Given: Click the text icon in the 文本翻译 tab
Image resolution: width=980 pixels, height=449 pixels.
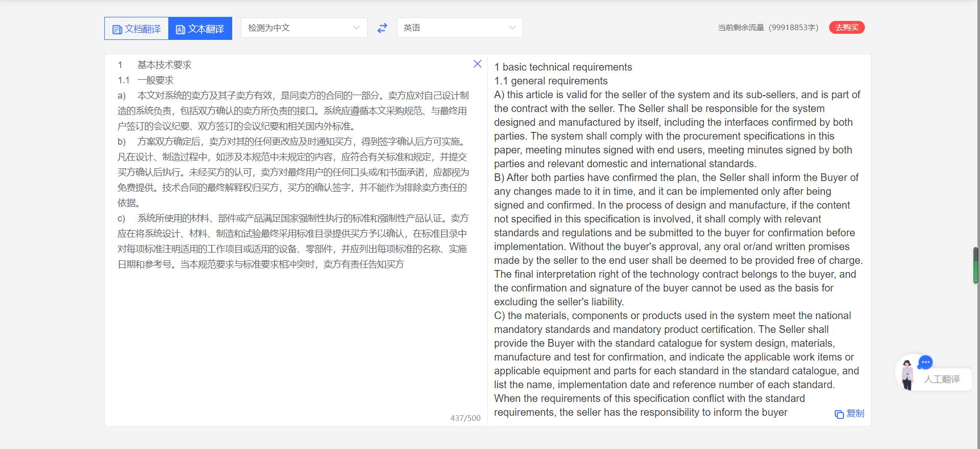Looking at the screenshot, I should tap(180, 29).
